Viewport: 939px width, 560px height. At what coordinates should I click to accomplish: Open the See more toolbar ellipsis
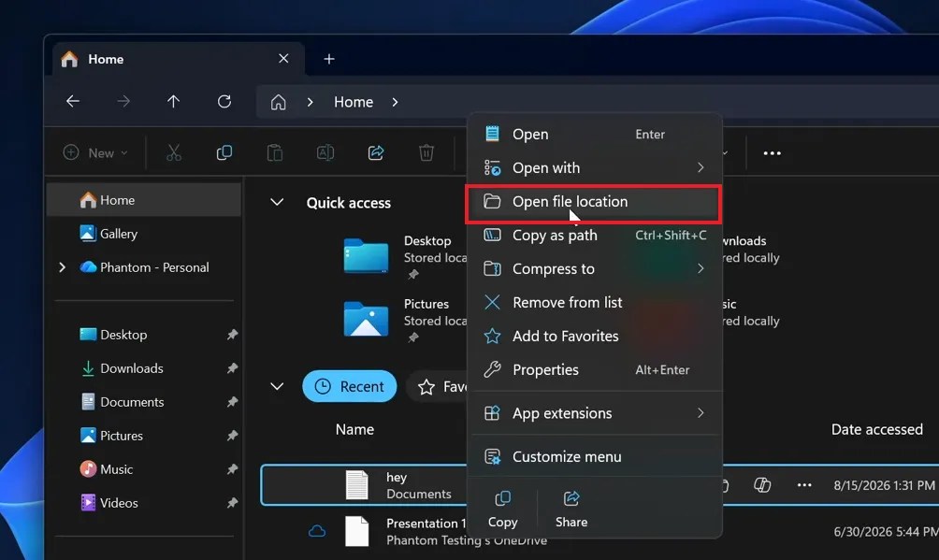[772, 153]
